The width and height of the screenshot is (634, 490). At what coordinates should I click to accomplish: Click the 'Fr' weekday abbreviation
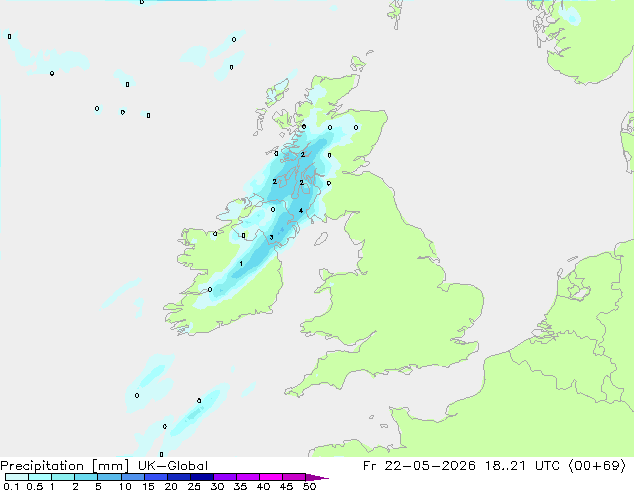coord(369,466)
